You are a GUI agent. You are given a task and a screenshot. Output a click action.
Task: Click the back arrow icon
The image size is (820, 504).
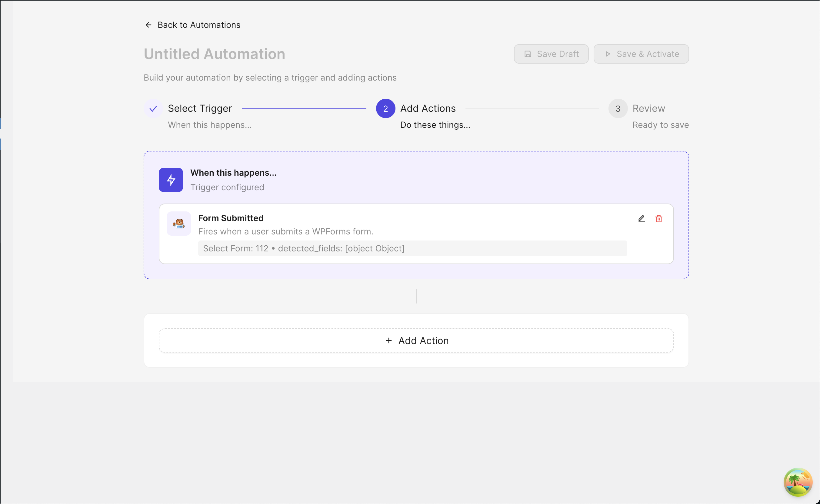pyautogui.click(x=148, y=25)
